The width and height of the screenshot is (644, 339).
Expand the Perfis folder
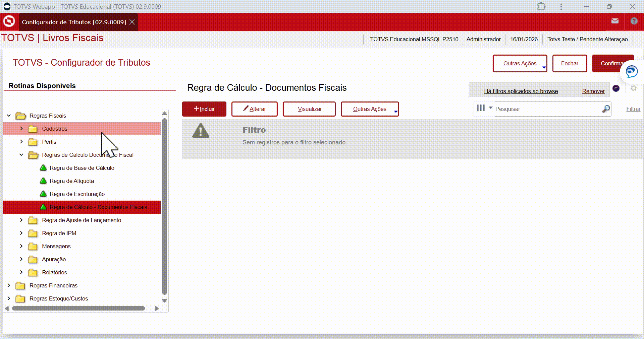coord(21,142)
